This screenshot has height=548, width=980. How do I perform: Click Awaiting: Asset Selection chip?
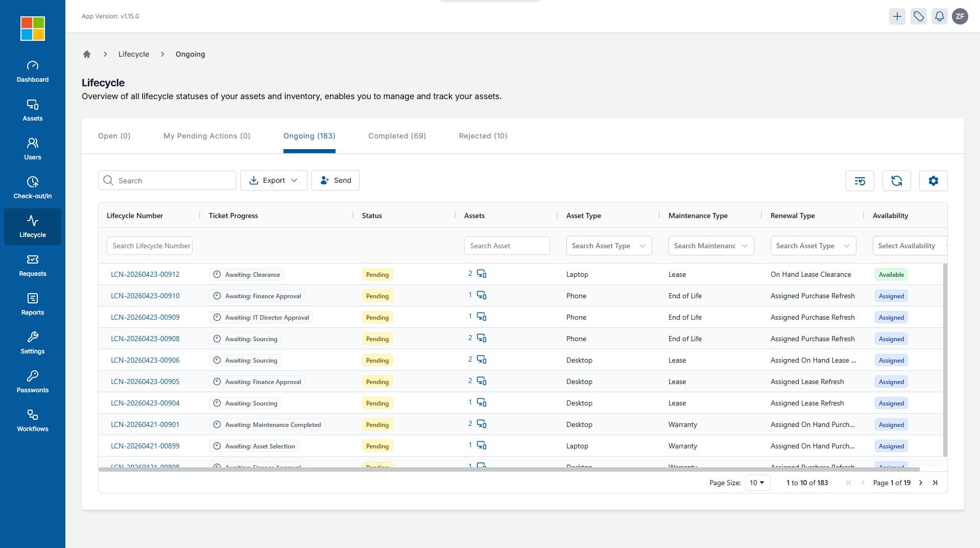pos(254,446)
